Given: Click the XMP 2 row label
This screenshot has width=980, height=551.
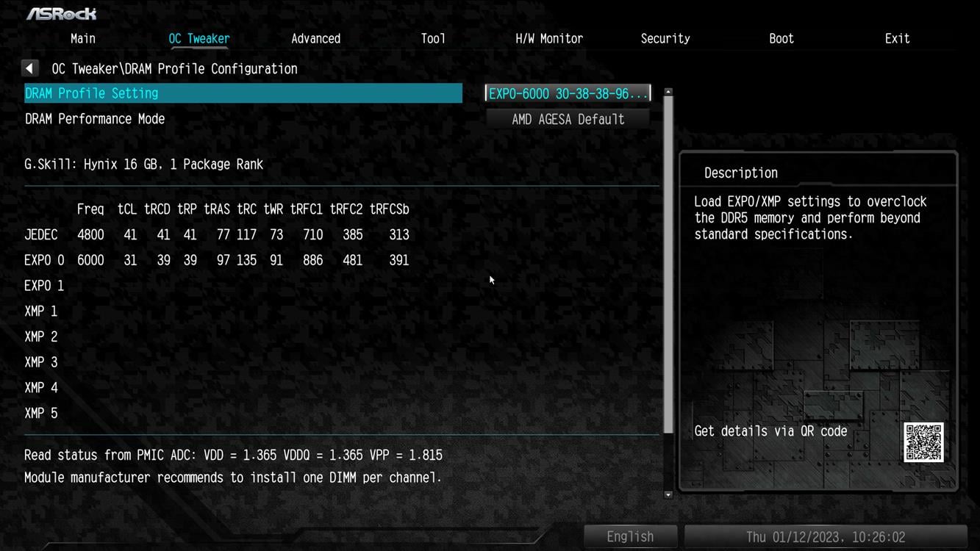Looking at the screenshot, I should (x=41, y=336).
